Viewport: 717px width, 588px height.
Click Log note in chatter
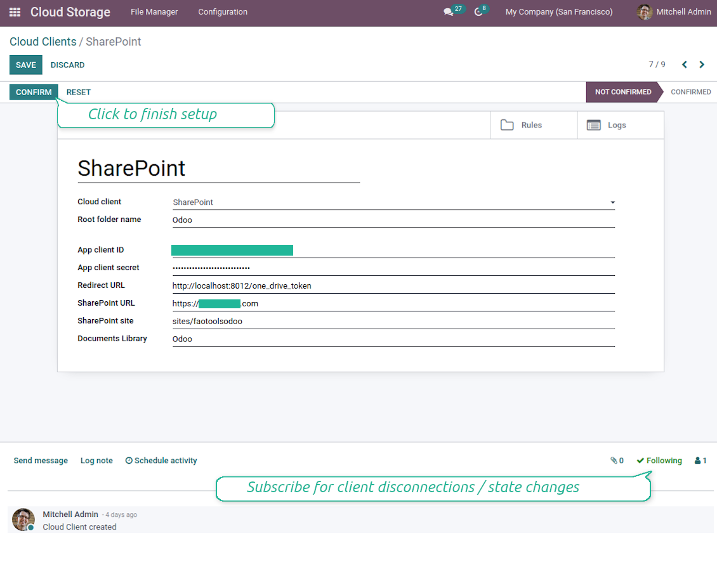tap(96, 461)
